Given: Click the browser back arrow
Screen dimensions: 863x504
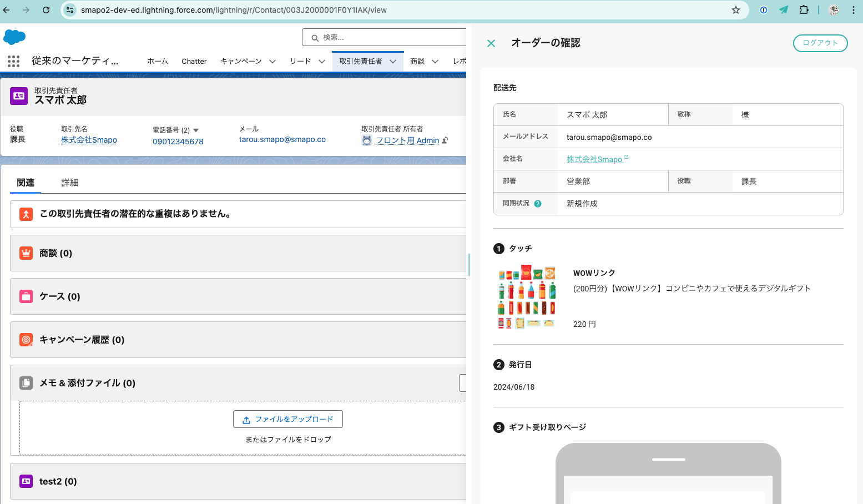Looking at the screenshot, I should [x=7, y=10].
